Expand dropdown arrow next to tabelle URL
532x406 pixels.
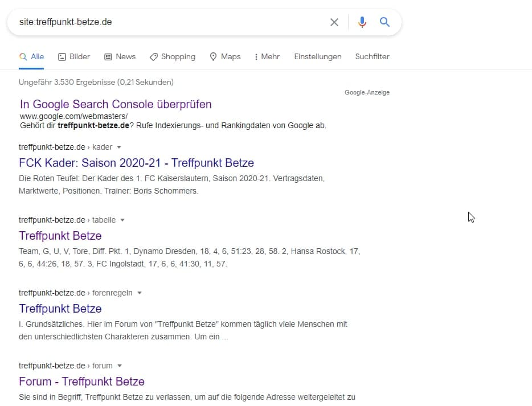[x=122, y=220]
